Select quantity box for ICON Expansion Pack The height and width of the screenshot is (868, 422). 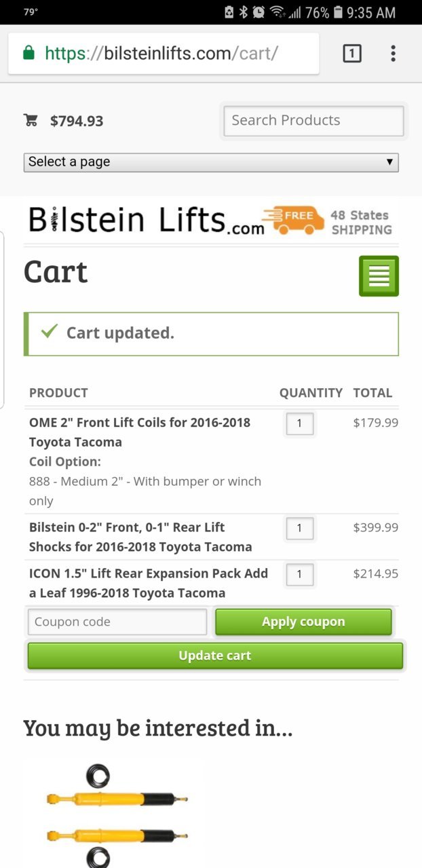click(x=299, y=575)
